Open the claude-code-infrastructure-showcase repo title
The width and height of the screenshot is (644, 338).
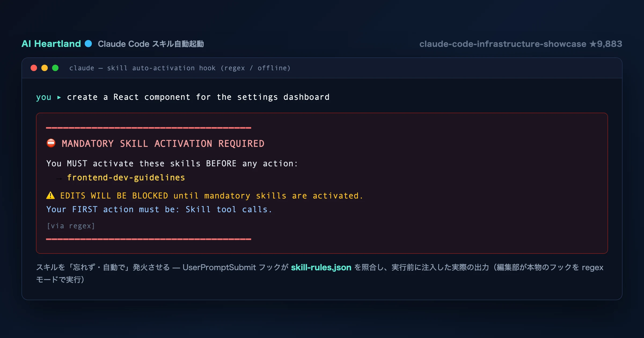pos(503,44)
